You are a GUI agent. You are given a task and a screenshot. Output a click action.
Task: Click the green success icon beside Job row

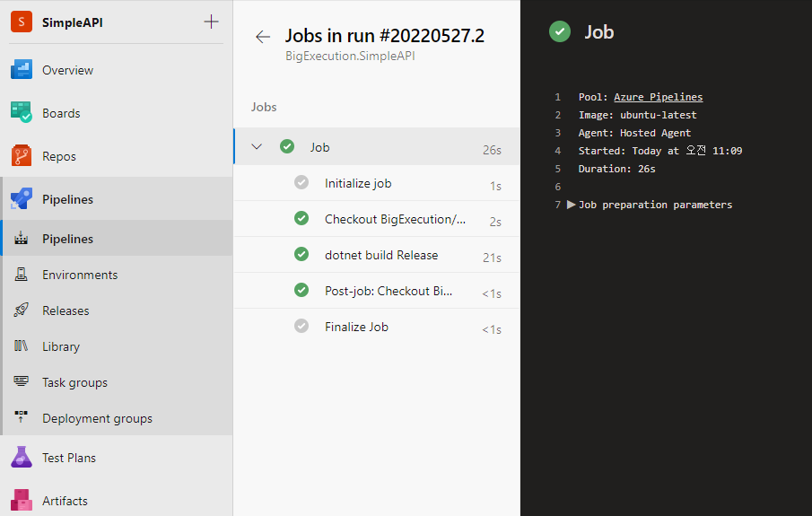(x=287, y=146)
